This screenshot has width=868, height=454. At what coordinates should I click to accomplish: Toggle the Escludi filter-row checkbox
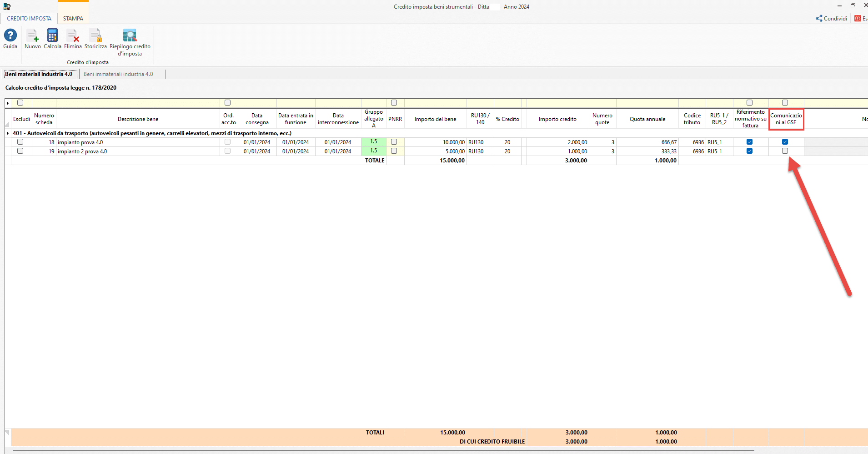(20, 103)
